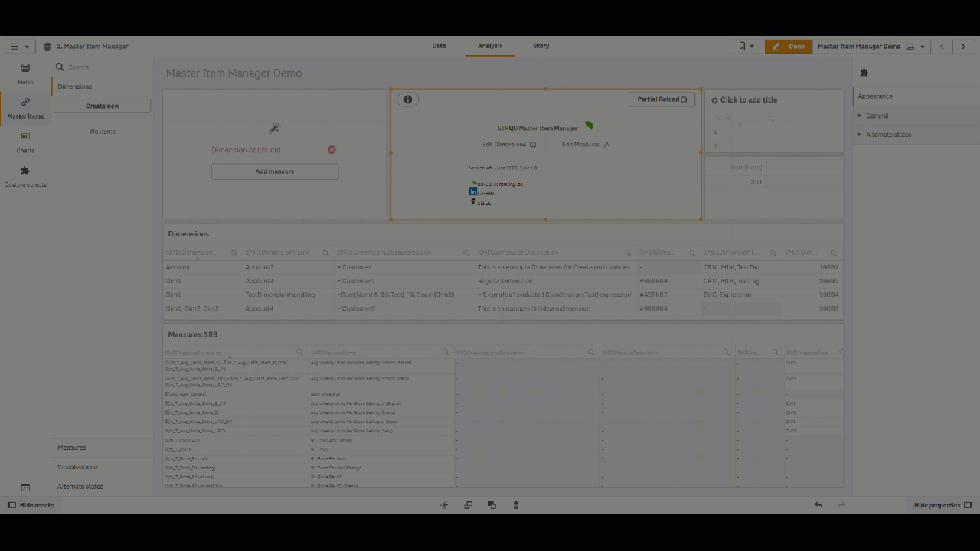Viewport: 980px width, 551px height.
Task: Select the Appearance properties section
Action: point(916,96)
